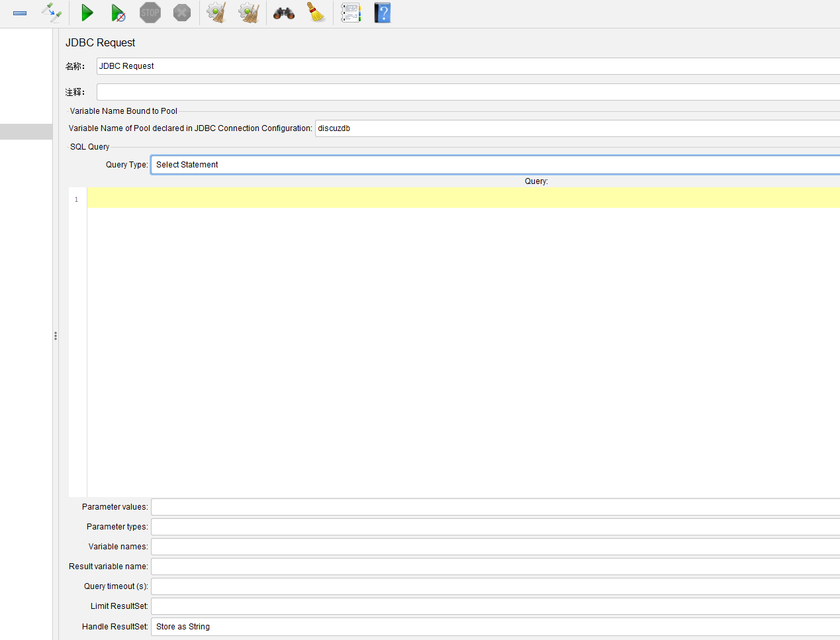Click the empty comment field
The image size is (840, 640).
pos(468,92)
